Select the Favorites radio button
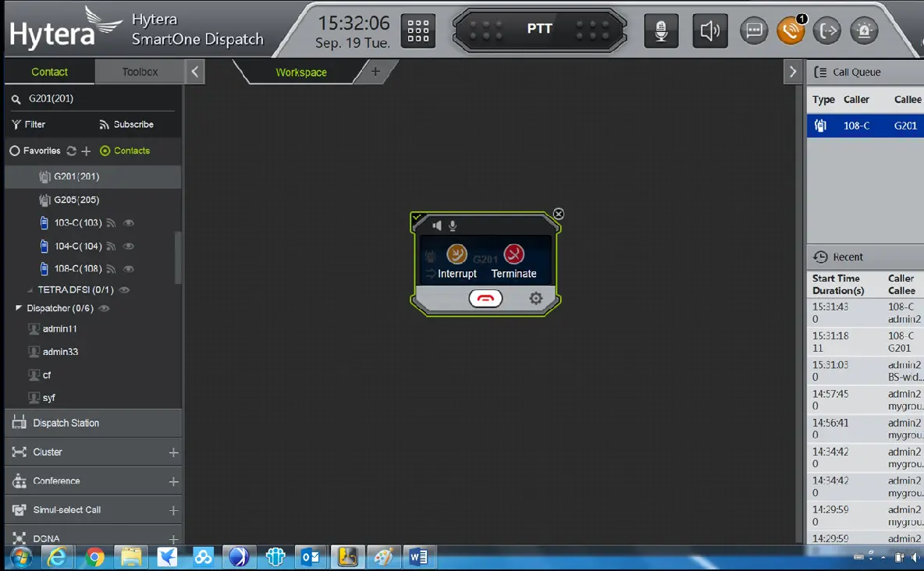This screenshot has width=924, height=571. pos(15,151)
